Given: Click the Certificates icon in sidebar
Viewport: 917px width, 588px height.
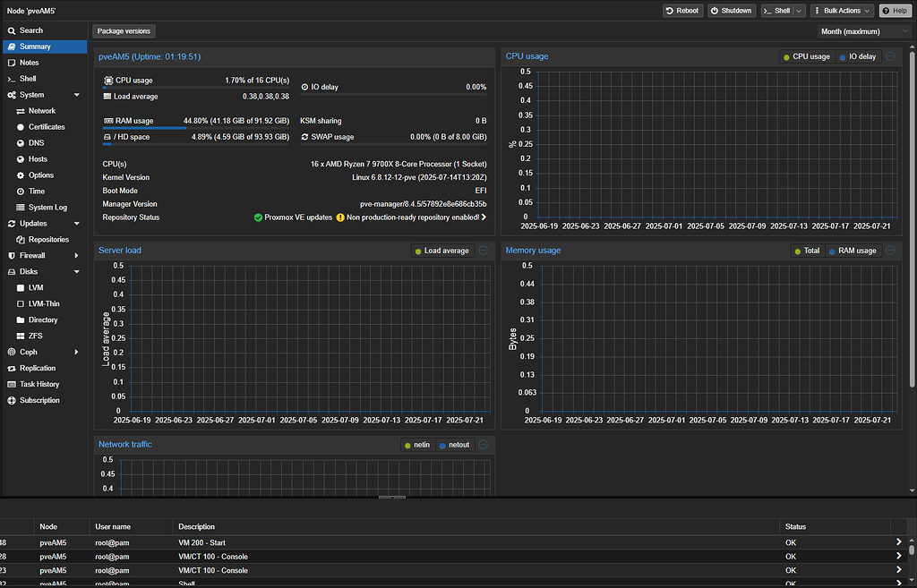Looking at the screenshot, I should (x=21, y=127).
